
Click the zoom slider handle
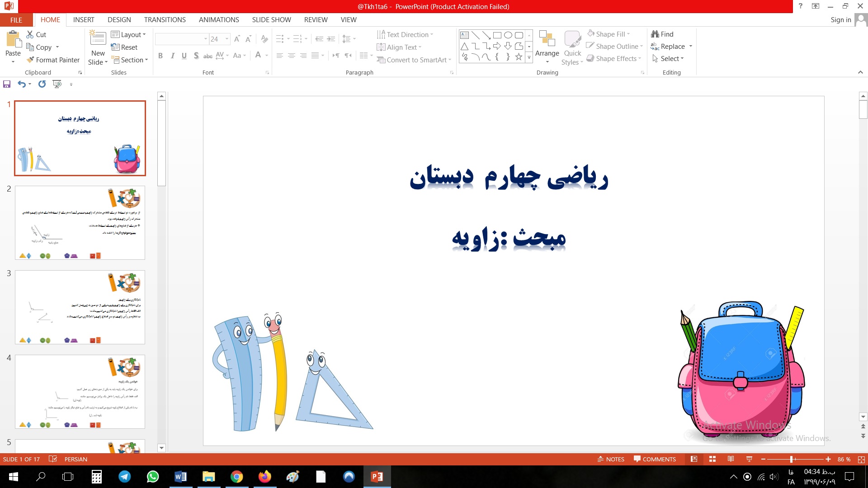click(791, 459)
